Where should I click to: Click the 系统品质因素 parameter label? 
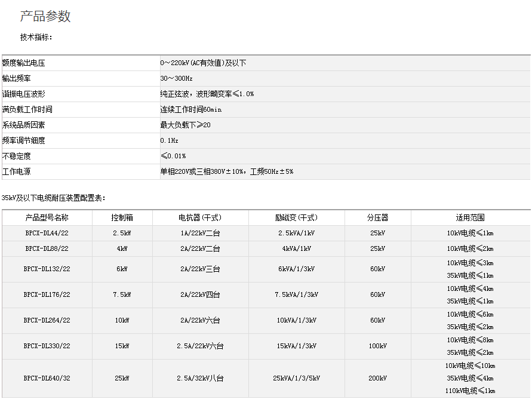coord(24,125)
